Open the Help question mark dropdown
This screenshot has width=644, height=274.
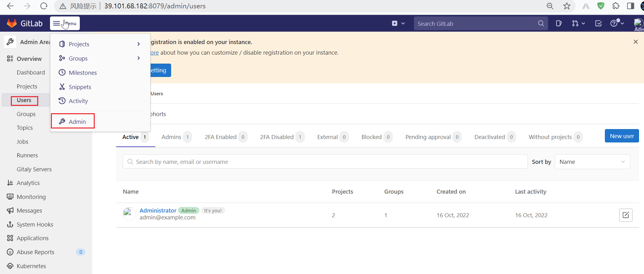[617, 23]
